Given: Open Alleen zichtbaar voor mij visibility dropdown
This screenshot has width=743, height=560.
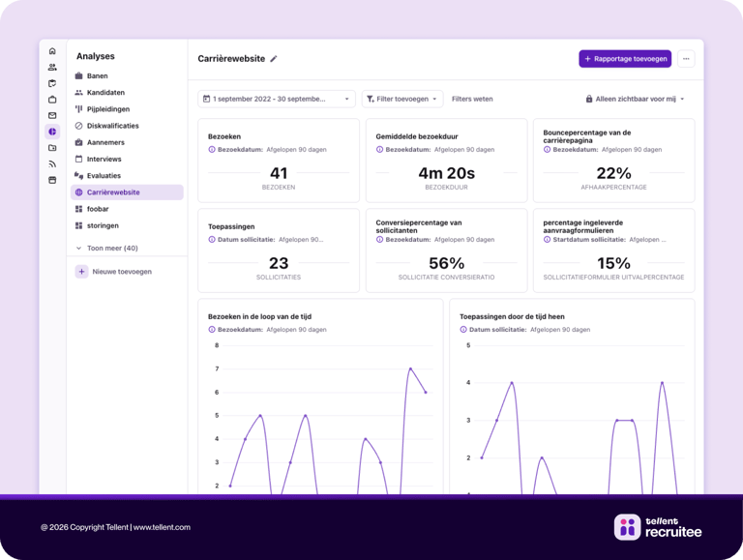Looking at the screenshot, I should coord(635,99).
